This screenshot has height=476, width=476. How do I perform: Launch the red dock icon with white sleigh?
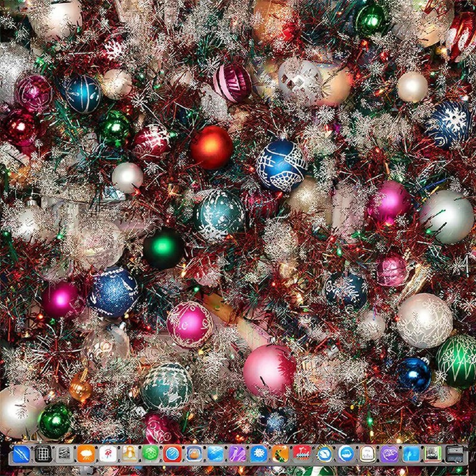tap(302, 454)
